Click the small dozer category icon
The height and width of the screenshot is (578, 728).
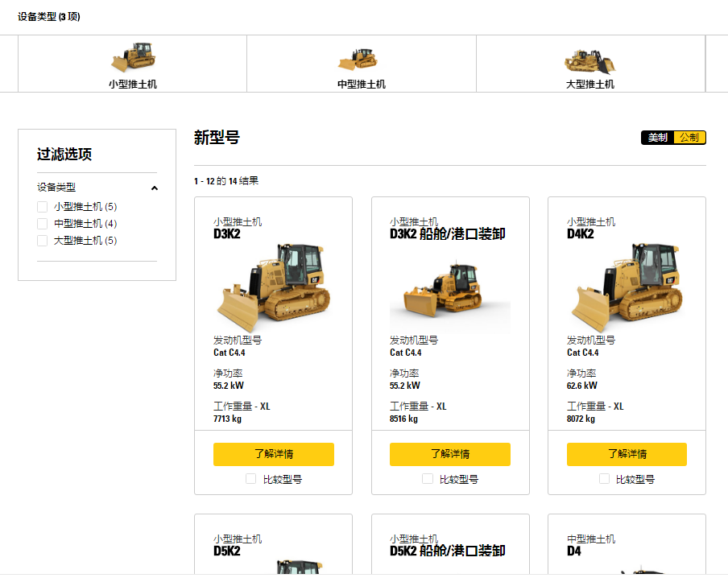[133, 57]
